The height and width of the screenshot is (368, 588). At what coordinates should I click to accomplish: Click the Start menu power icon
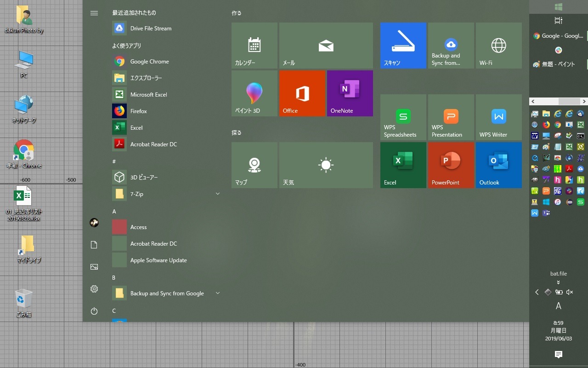click(x=94, y=311)
